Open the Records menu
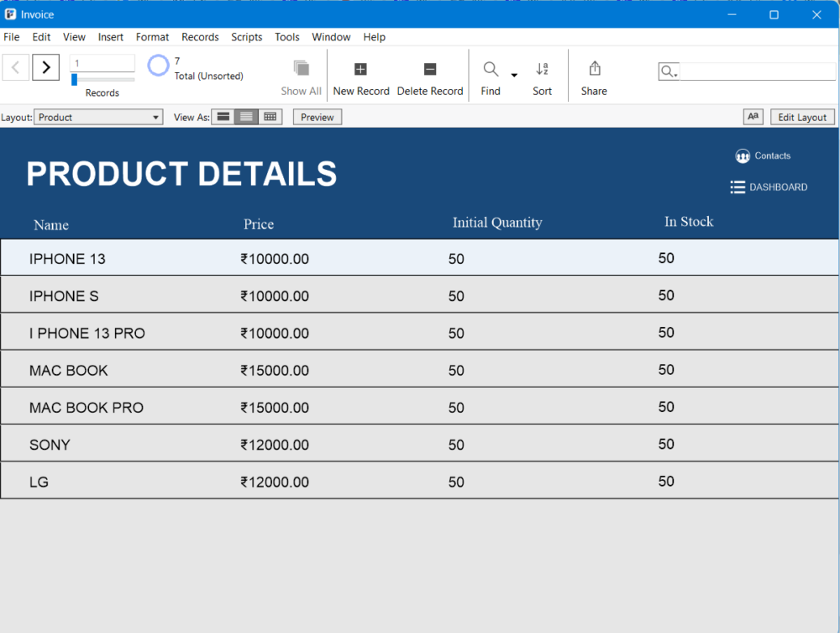 tap(200, 37)
